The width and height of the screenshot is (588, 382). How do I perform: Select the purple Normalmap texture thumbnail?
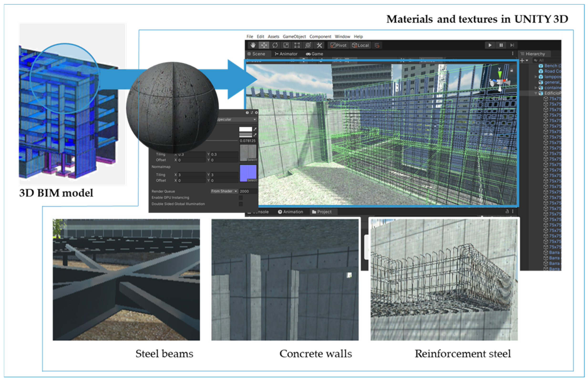[x=248, y=173]
